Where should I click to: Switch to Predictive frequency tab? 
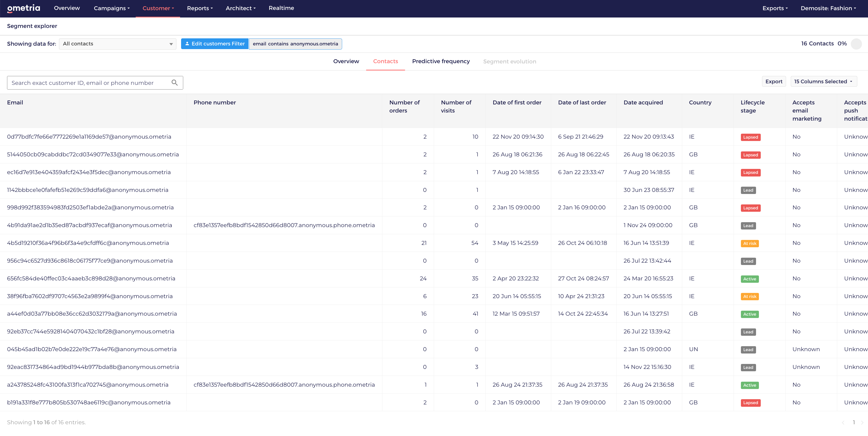pyautogui.click(x=441, y=61)
